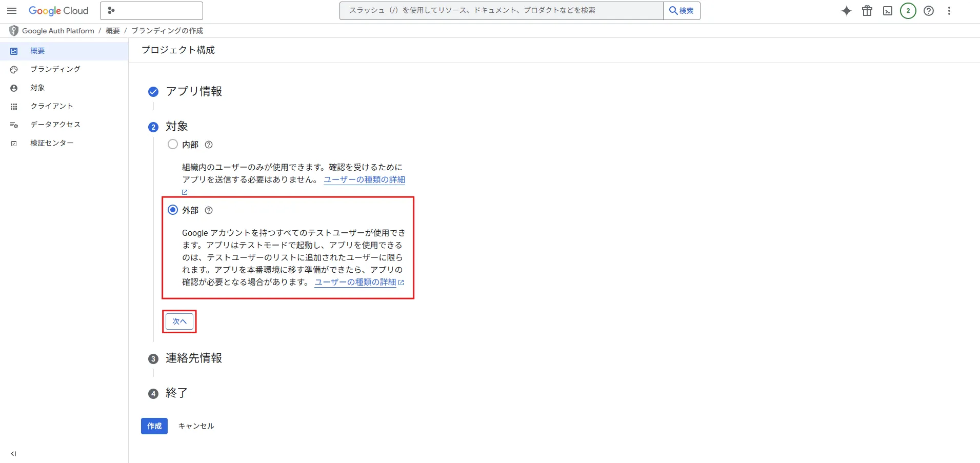Expand the 終了 step 4

[177, 393]
